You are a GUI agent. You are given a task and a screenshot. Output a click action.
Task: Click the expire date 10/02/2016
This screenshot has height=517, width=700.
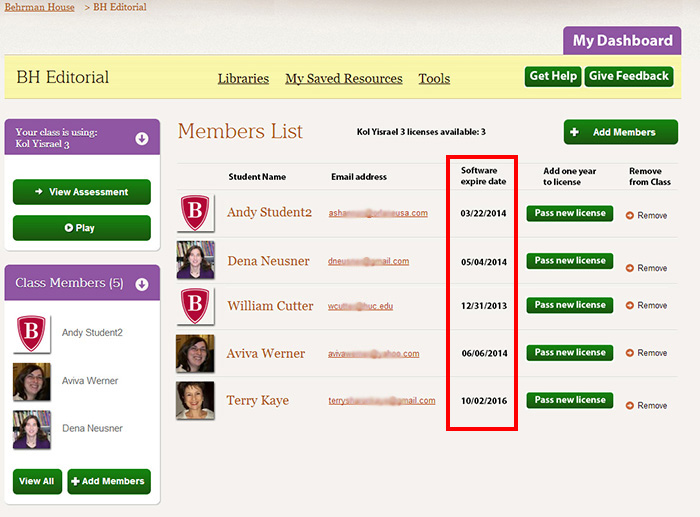point(484,401)
